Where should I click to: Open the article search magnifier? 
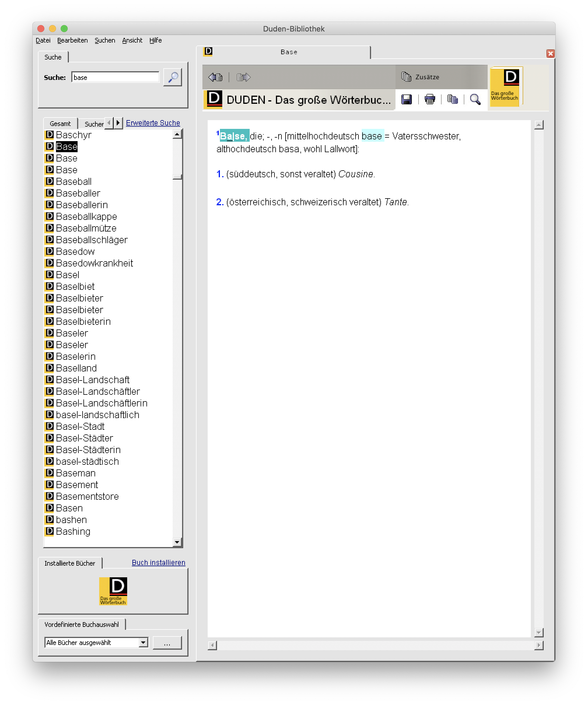click(x=475, y=99)
